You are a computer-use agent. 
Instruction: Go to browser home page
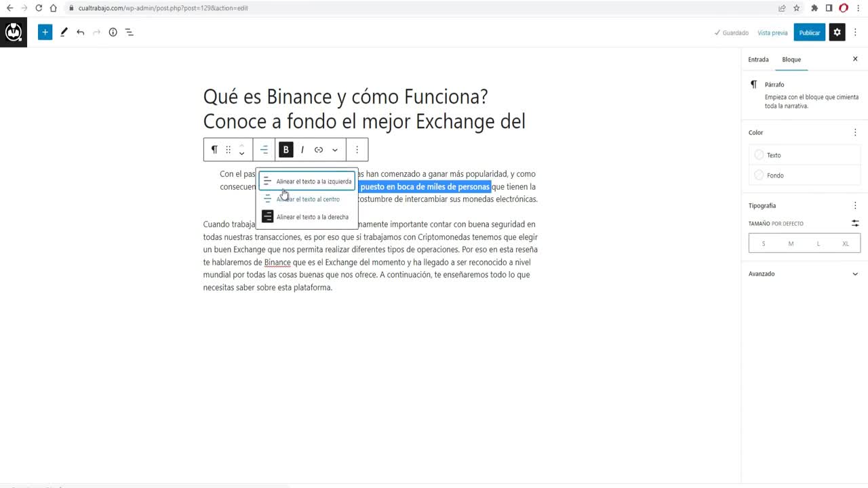[53, 8]
